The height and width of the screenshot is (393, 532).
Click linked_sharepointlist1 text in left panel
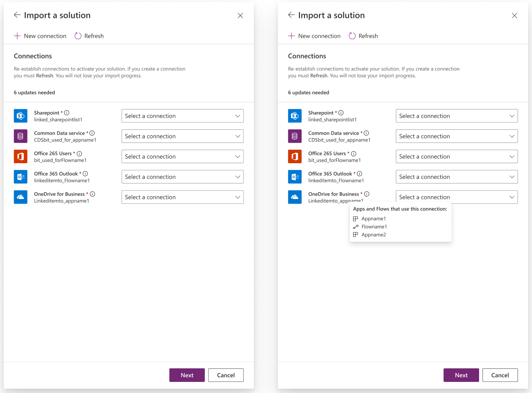coord(58,120)
